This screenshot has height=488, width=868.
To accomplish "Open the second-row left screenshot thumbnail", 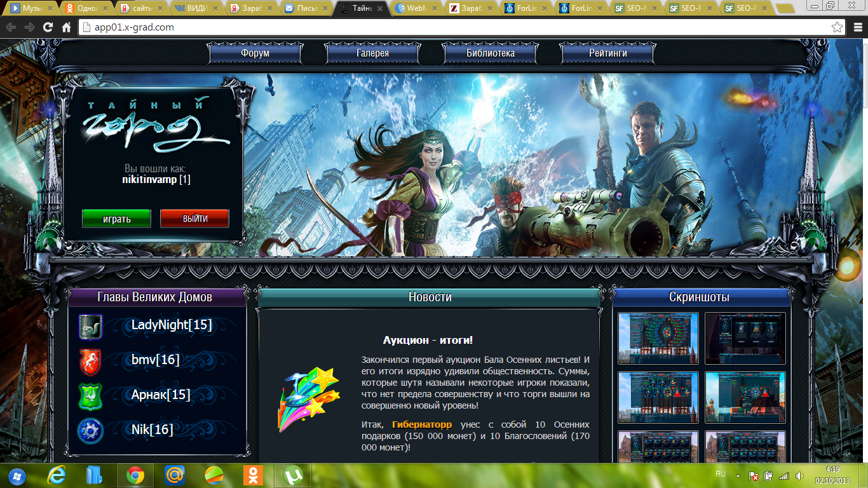I will 658,397.
